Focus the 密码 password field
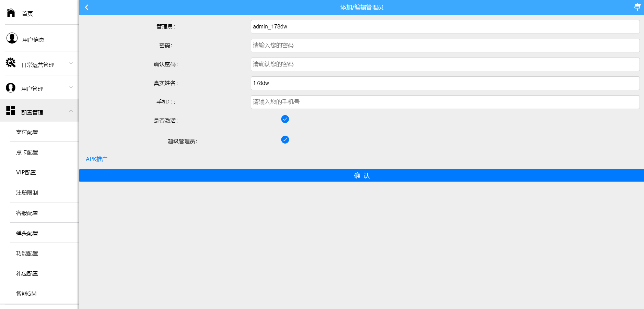The width and height of the screenshot is (644, 309). tap(445, 46)
